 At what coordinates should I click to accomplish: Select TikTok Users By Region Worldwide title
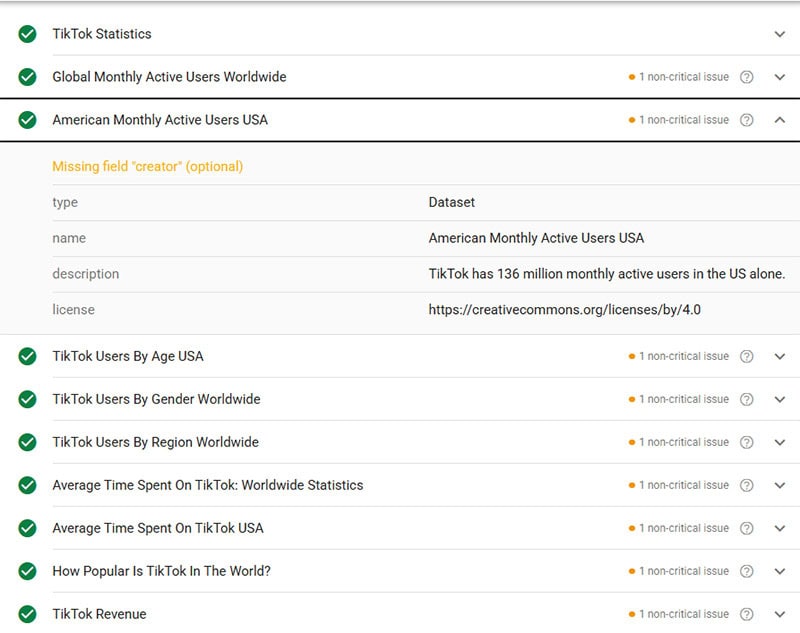156,442
